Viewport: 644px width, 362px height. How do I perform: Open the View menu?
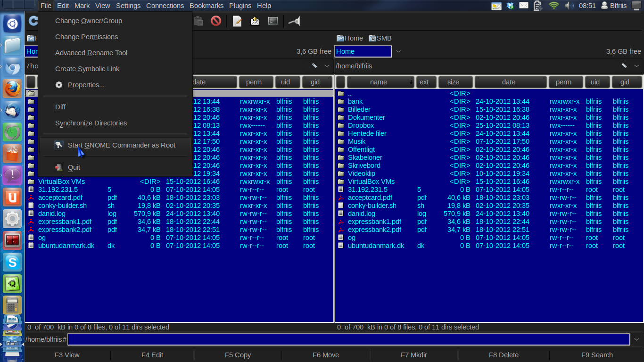pyautogui.click(x=102, y=6)
